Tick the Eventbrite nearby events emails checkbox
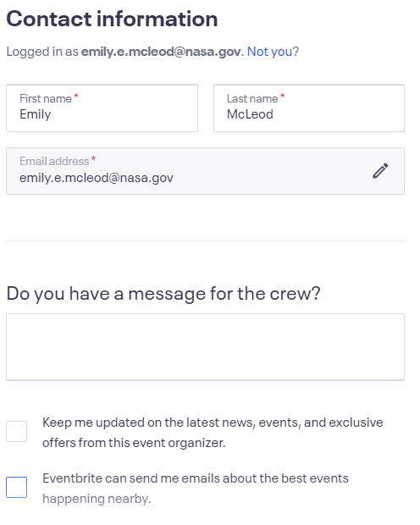 tap(16, 487)
